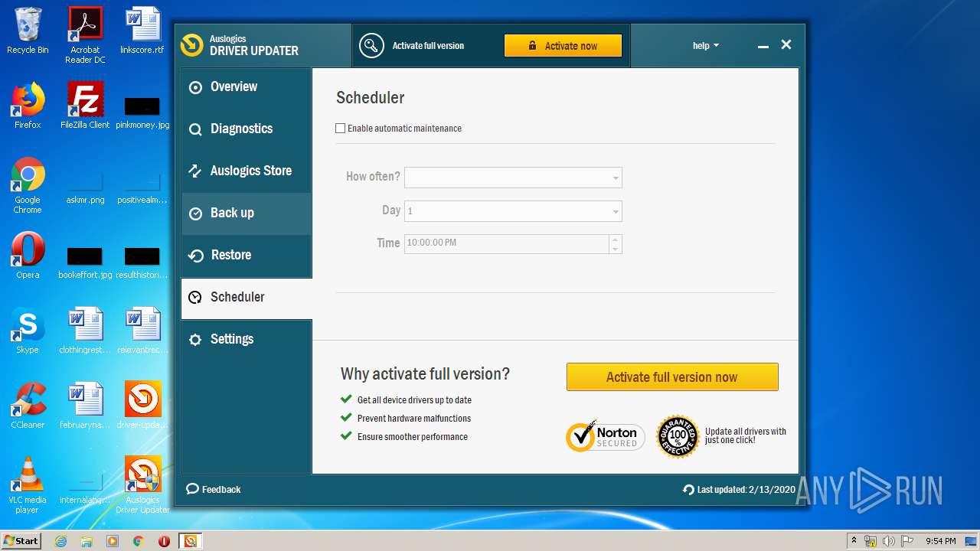Open the help dropdown menu
The image size is (980, 551).
pos(706,46)
